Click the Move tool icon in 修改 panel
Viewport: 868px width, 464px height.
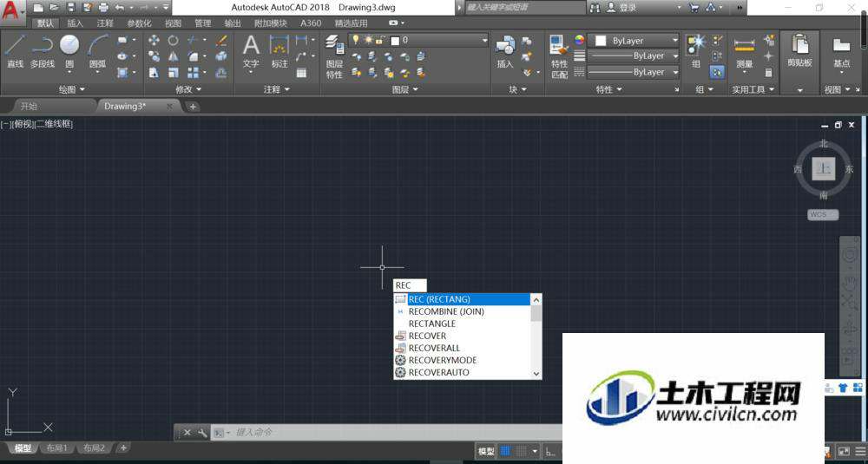click(x=154, y=40)
